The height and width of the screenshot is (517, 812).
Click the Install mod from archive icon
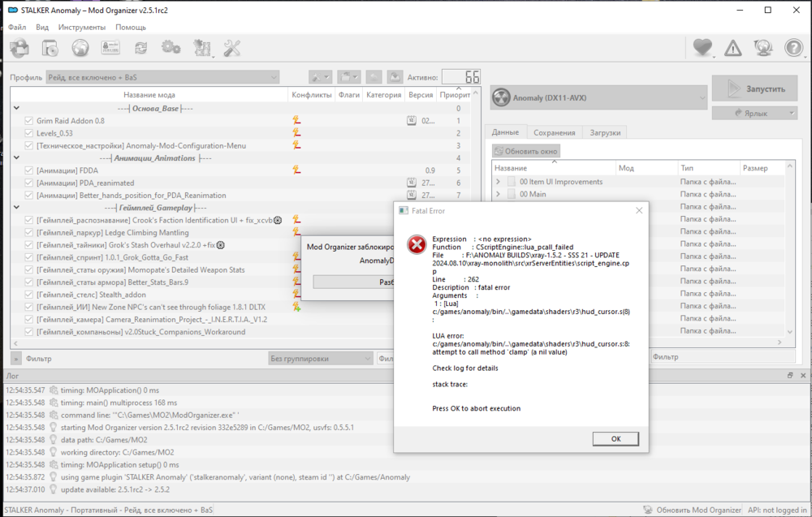[19, 48]
